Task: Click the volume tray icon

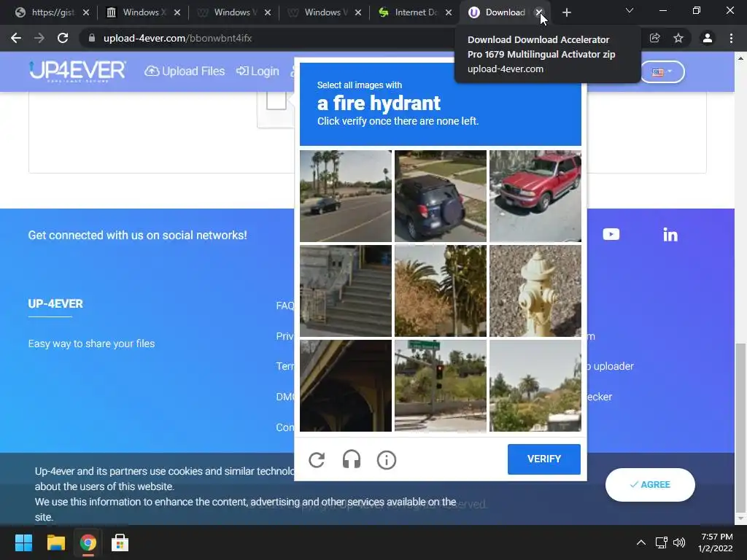Action: (679, 542)
